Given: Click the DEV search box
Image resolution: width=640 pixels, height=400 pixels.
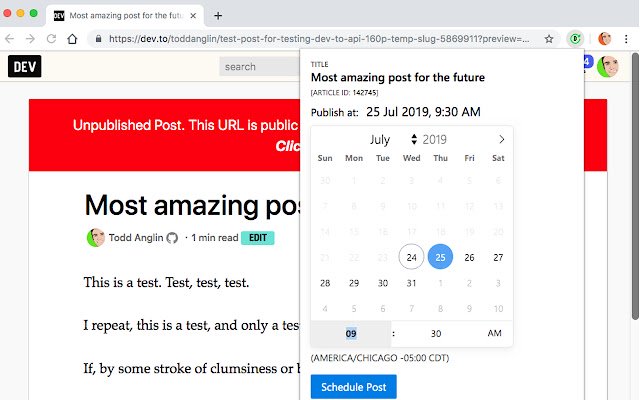Looking at the screenshot, I should 260,67.
